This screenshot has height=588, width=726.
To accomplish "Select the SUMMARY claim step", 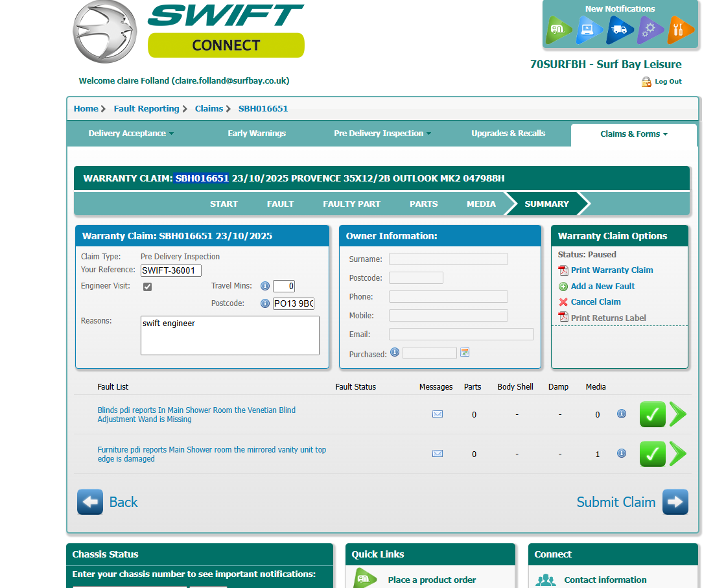I will click(x=547, y=204).
